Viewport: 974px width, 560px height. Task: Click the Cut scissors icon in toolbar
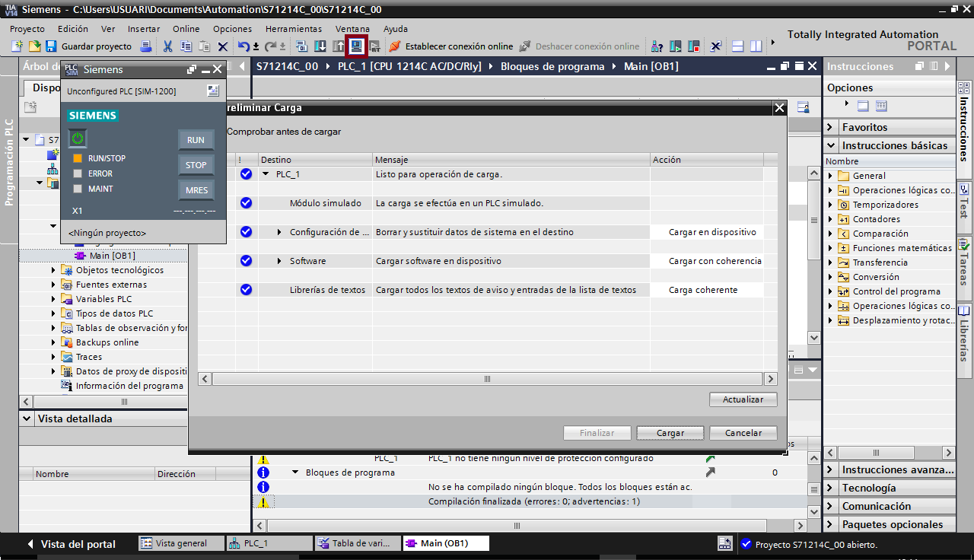[168, 46]
